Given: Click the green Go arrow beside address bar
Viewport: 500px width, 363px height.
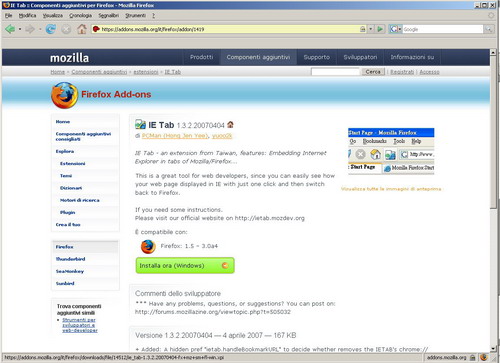Looking at the screenshot, I should (x=380, y=29).
